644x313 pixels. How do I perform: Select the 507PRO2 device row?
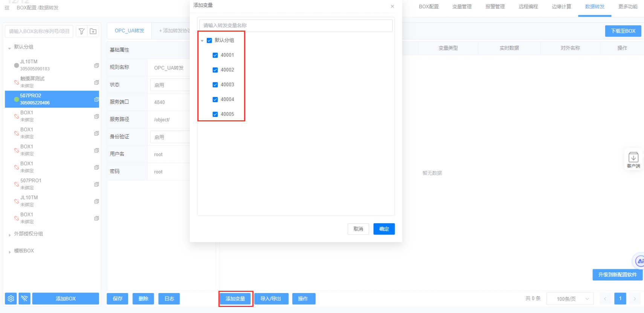click(x=52, y=99)
